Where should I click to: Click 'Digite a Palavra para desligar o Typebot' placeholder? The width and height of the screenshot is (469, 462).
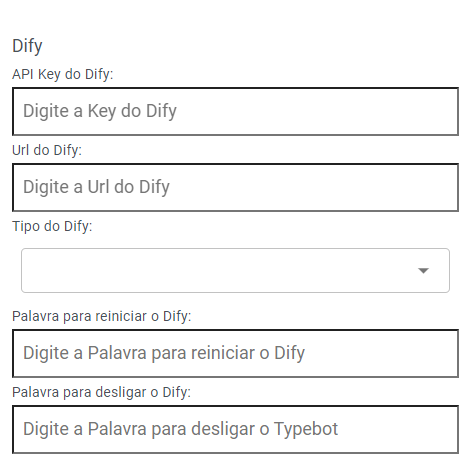[180, 429]
